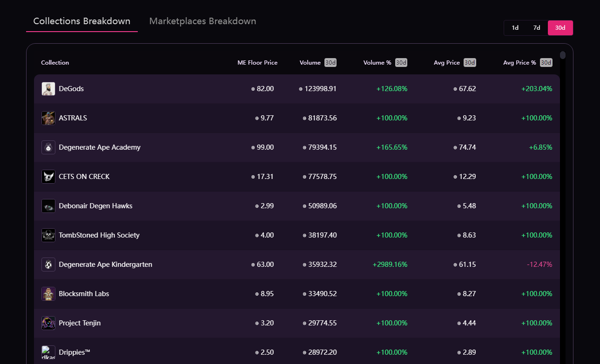Screen dimensions: 600x364
Task: Sort by Volume % column header
Action: (x=378, y=63)
